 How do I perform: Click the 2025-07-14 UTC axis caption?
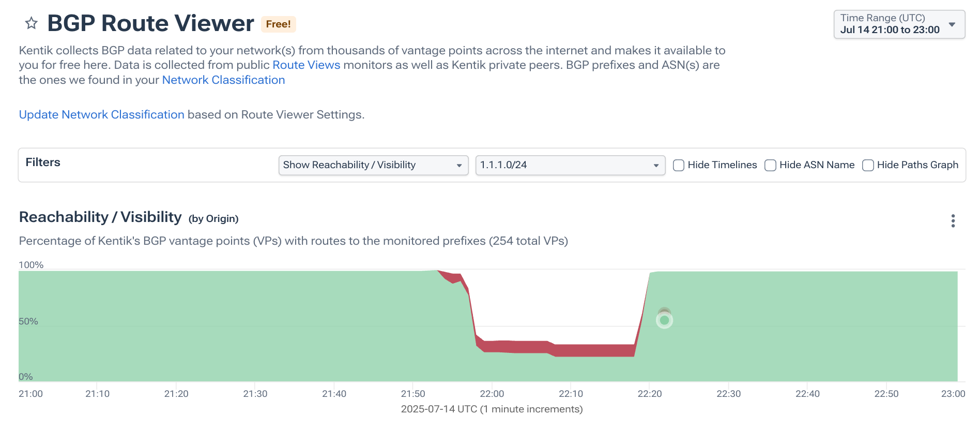click(492, 409)
